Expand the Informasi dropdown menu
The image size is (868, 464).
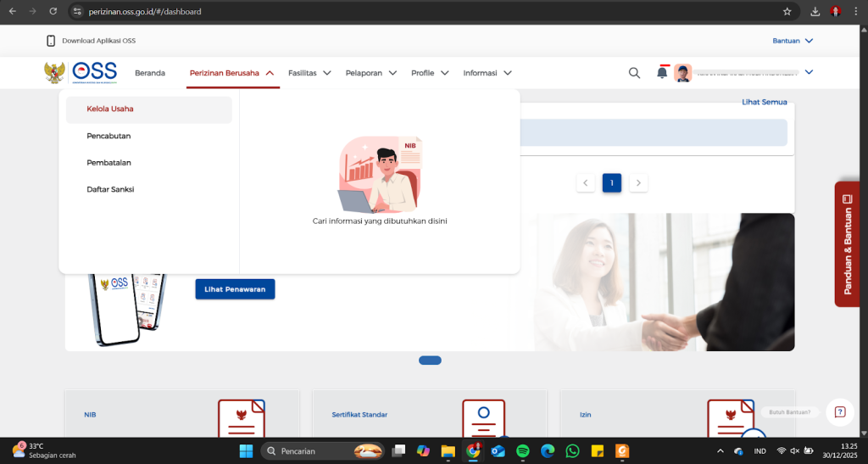(487, 73)
